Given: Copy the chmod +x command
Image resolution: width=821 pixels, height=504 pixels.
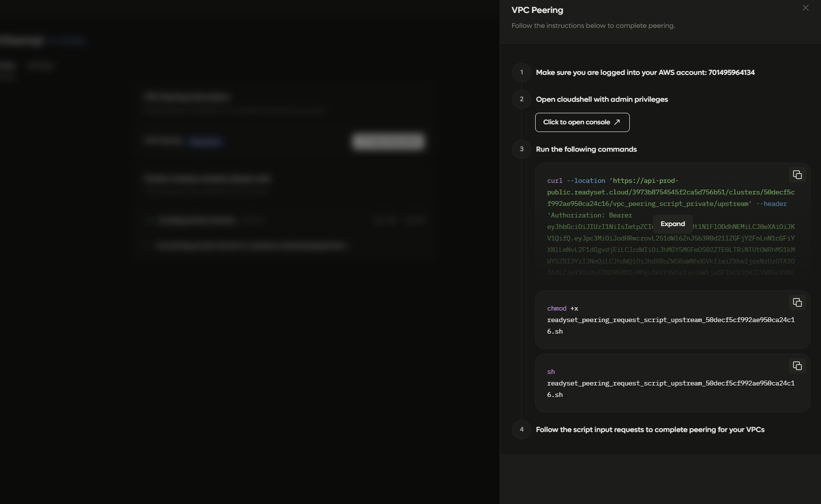Looking at the screenshot, I should click(x=797, y=302).
